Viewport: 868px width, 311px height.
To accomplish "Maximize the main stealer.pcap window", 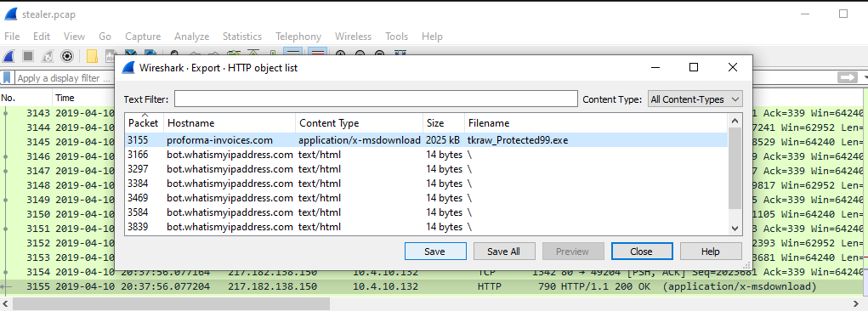I will tap(843, 14).
